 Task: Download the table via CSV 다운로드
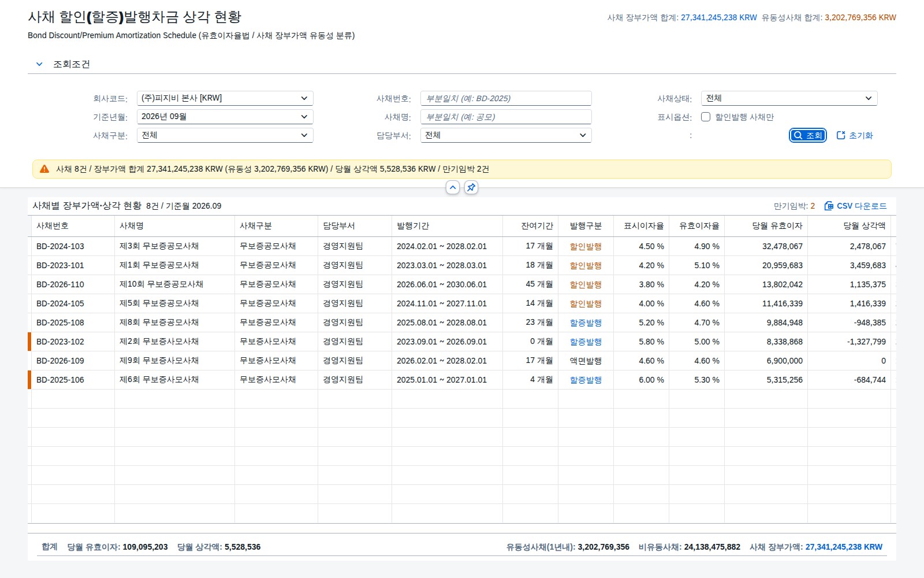pyautogui.click(x=855, y=206)
